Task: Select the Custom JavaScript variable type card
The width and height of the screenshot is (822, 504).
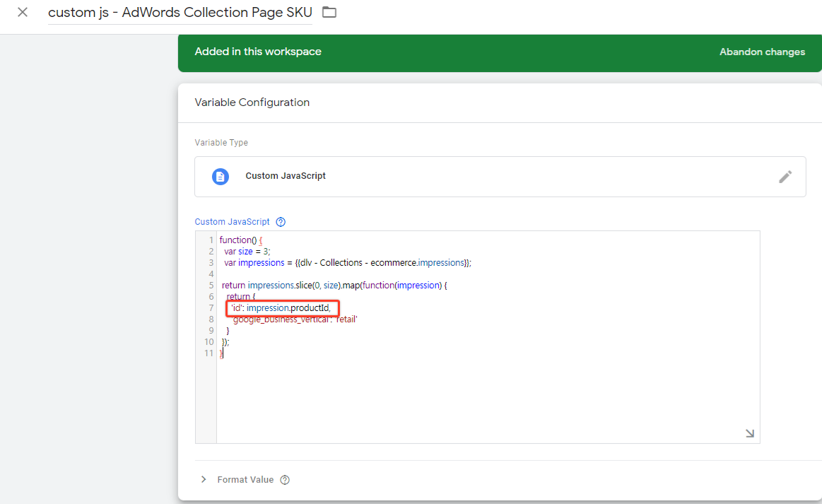Action: pos(500,177)
